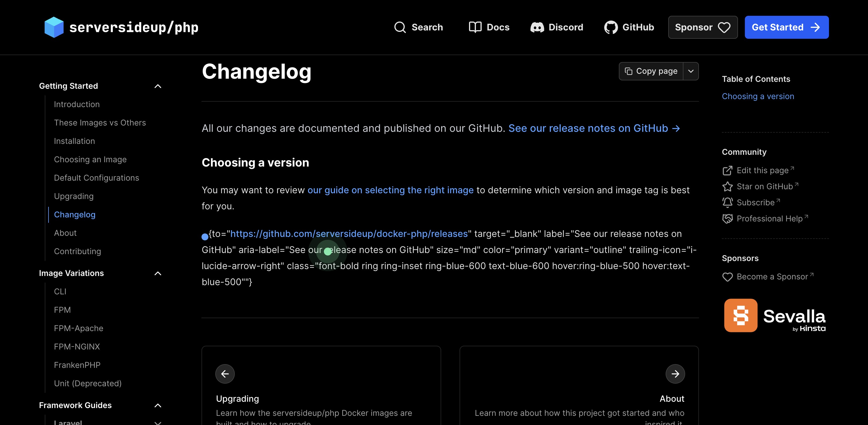Click the Star on GitHub star icon
The image size is (868, 425).
click(728, 186)
